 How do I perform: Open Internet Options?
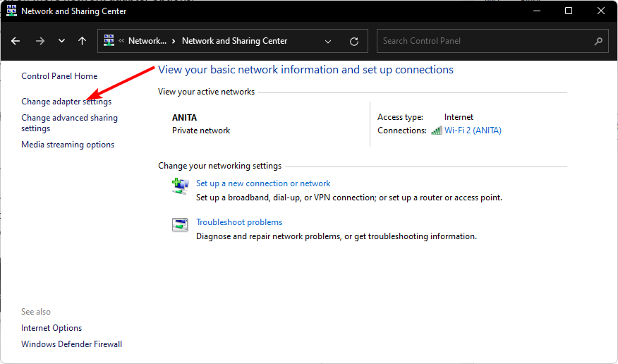(x=51, y=328)
